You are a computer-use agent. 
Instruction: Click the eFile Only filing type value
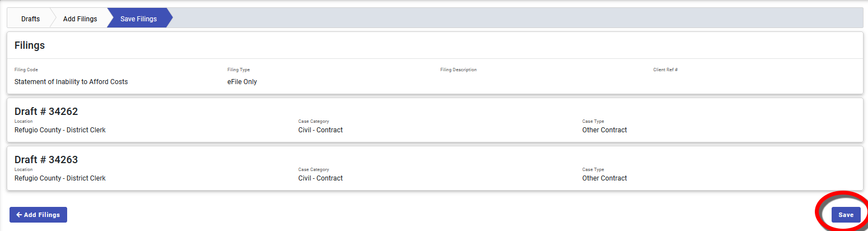pyautogui.click(x=242, y=82)
